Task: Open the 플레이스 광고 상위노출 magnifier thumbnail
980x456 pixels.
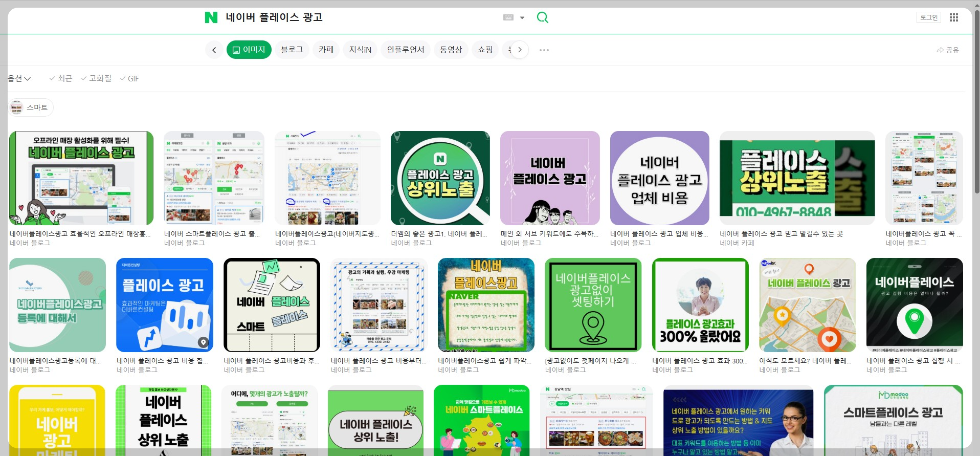Action: (x=440, y=178)
